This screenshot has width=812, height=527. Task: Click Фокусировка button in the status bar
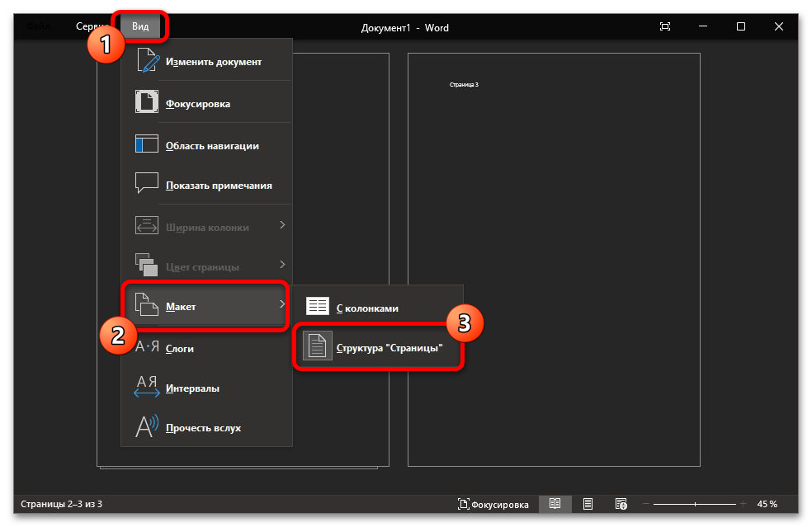[x=493, y=504]
